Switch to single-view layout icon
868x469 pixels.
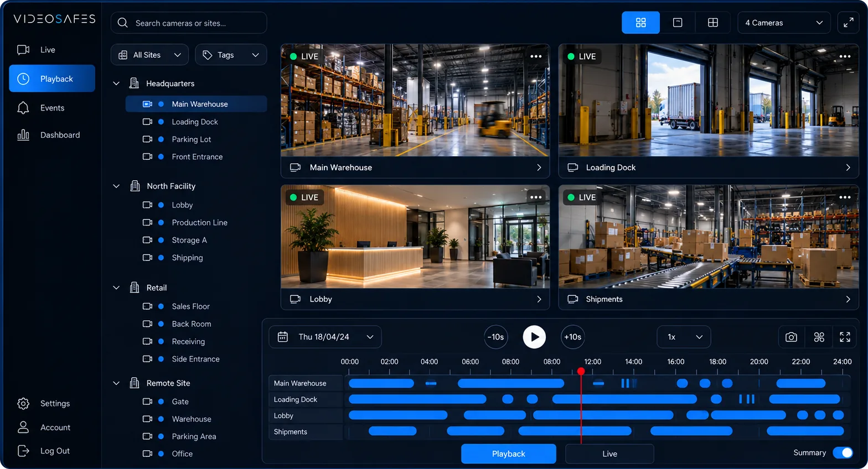pos(678,23)
